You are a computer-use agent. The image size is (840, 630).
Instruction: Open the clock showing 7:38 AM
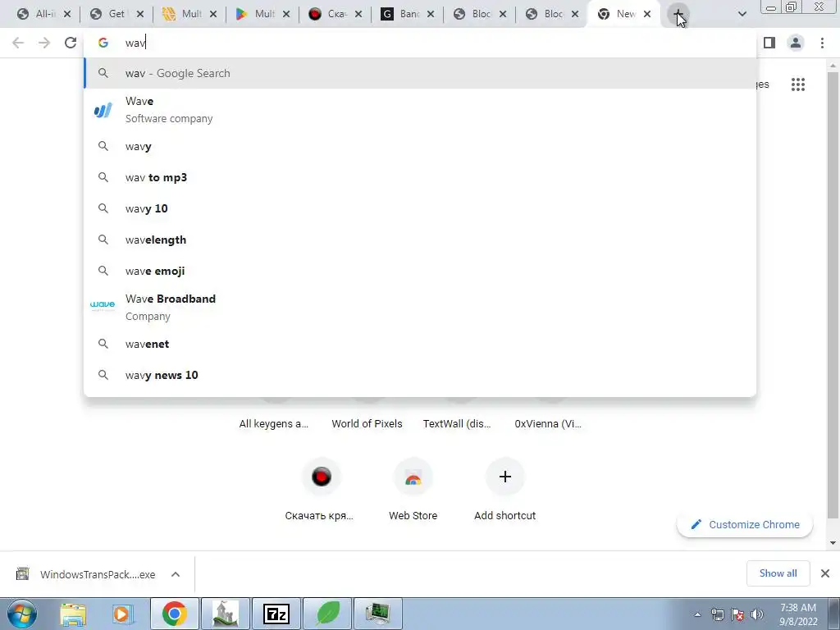click(x=797, y=614)
